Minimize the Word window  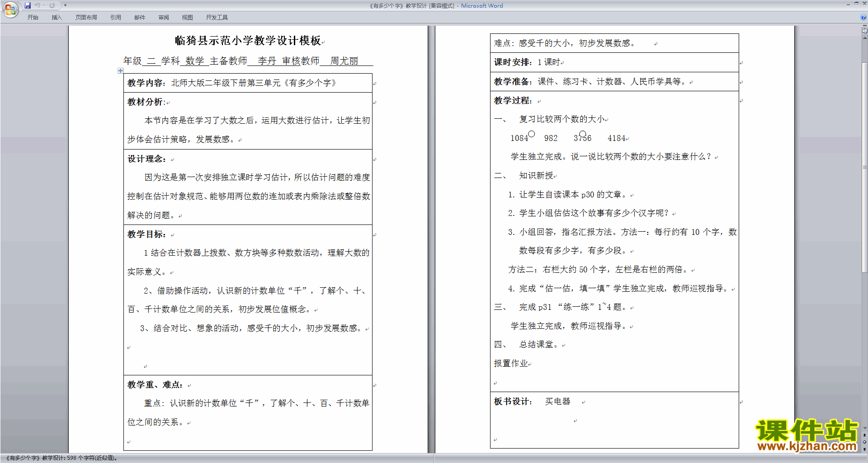pos(848,4)
